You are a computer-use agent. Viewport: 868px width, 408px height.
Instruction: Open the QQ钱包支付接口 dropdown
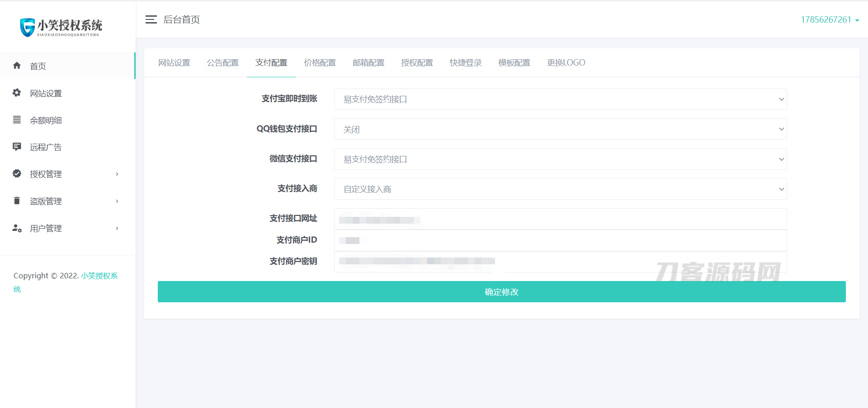point(560,129)
